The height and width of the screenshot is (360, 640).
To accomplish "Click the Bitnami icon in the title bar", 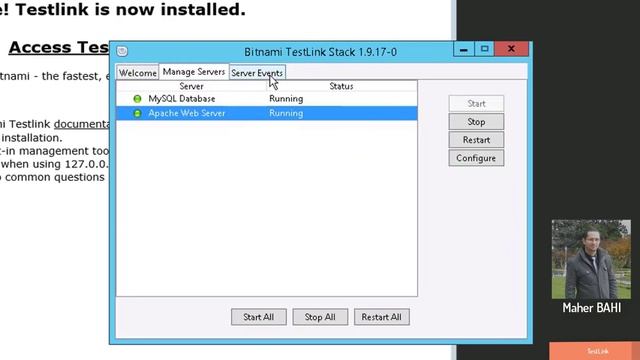I will click(122, 51).
